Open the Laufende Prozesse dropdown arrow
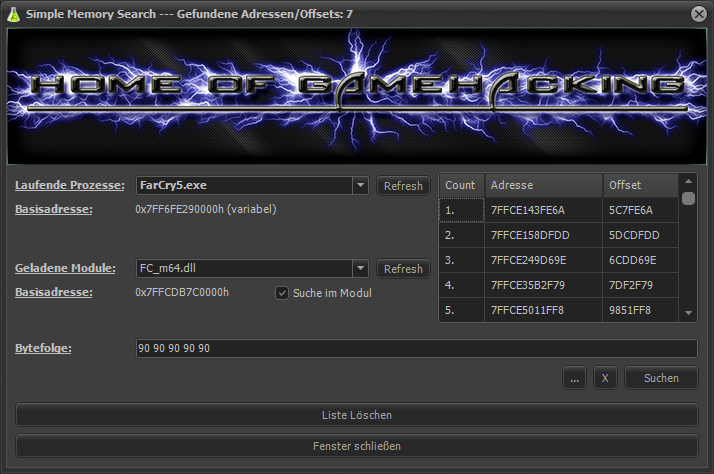The width and height of the screenshot is (714, 474). (x=360, y=185)
